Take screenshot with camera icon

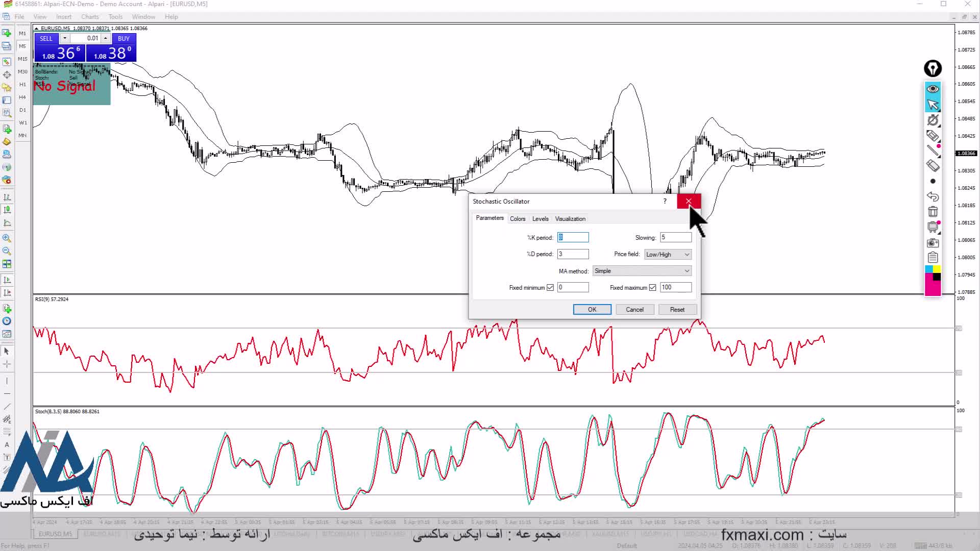pos(933,242)
